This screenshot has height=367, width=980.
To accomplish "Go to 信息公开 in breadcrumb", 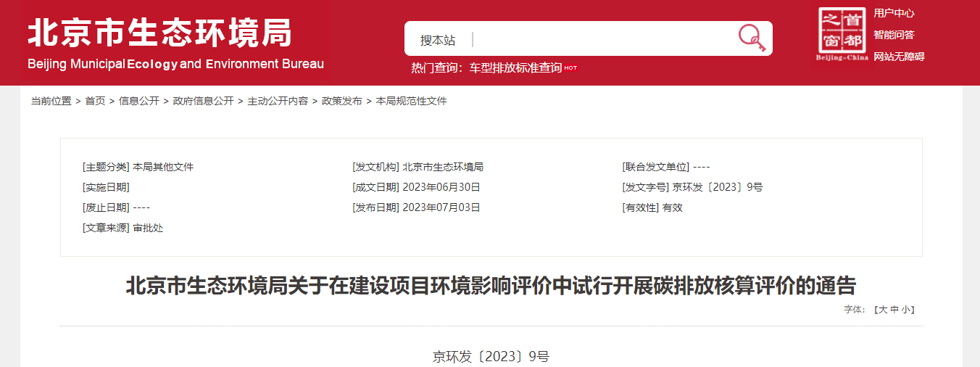I will tap(139, 102).
